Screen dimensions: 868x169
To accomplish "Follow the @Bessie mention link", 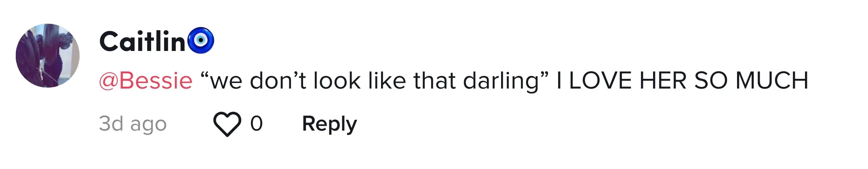I will [146, 81].
